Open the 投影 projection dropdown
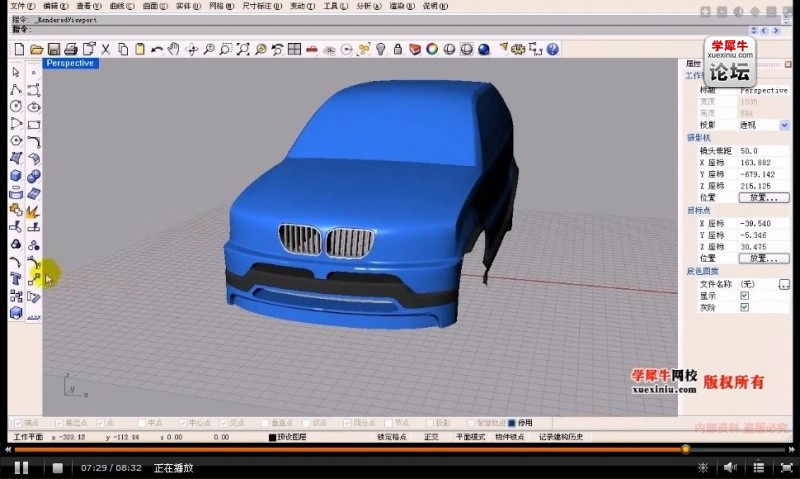This screenshot has width=800, height=479. pos(784,125)
